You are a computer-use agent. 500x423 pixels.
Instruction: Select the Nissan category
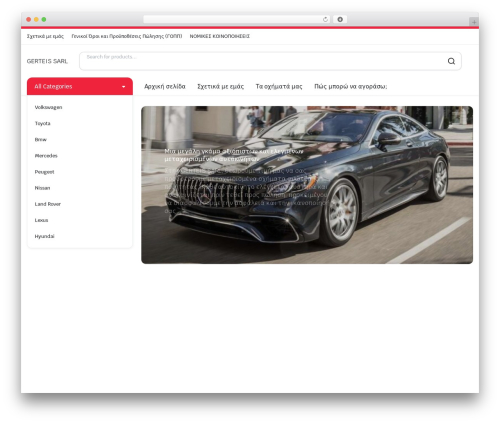(42, 188)
